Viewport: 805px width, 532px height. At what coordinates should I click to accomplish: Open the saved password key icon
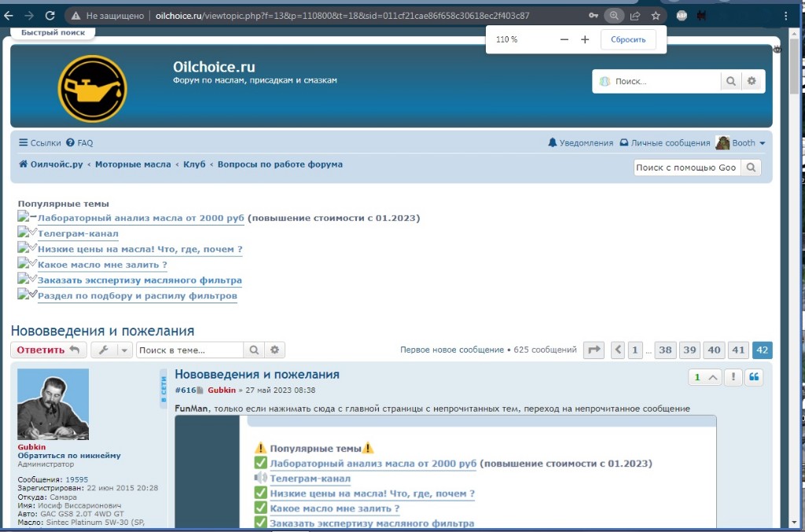click(x=594, y=16)
